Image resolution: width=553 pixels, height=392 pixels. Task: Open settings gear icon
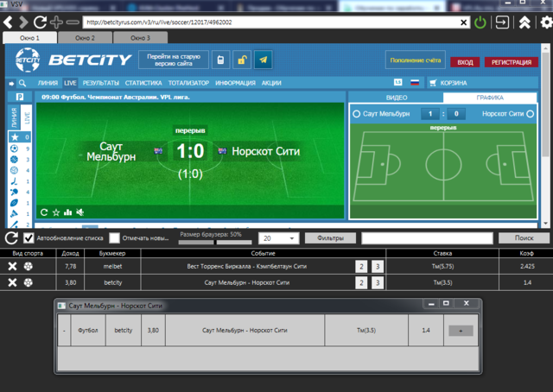click(546, 22)
